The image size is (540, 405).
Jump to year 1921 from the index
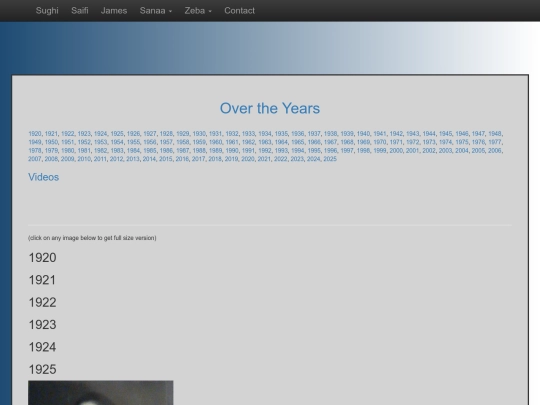pyautogui.click(x=51, y=134)
